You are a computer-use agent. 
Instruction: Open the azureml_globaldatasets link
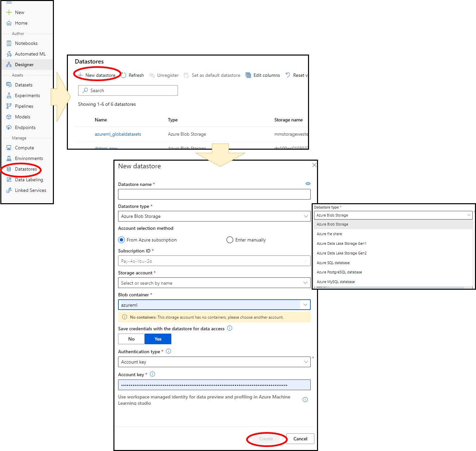point(118,134)
